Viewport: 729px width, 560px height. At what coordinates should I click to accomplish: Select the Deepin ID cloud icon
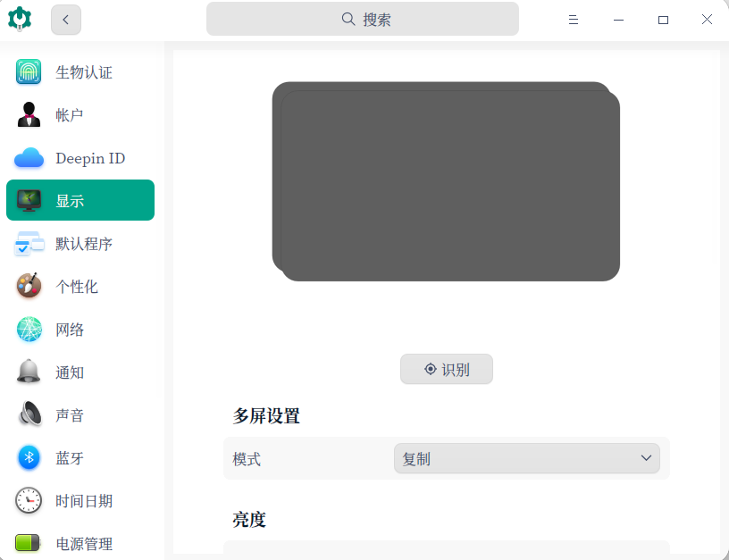29,158
